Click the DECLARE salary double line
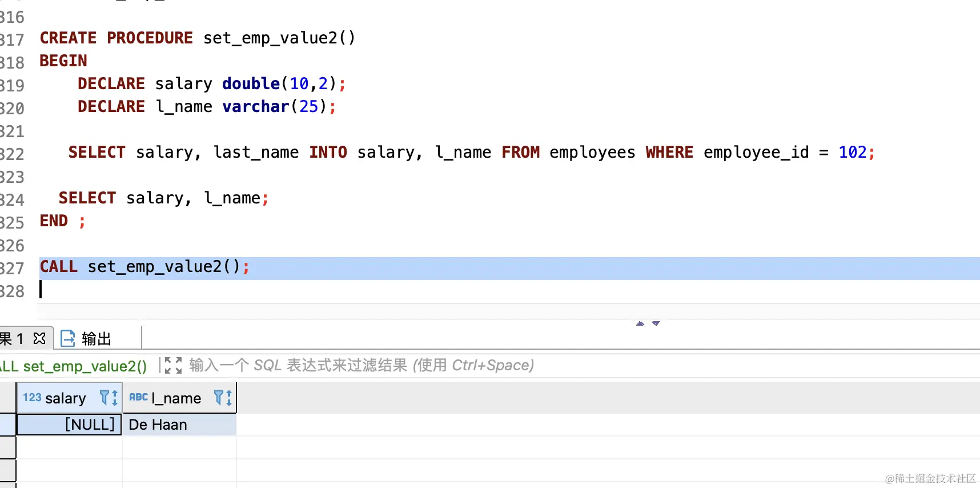 (x=212, y=84)
